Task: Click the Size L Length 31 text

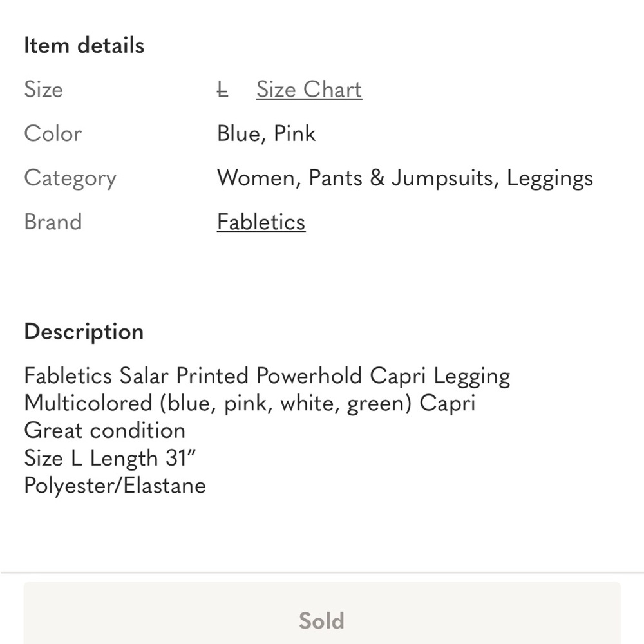Action: [x=111, y=458]
